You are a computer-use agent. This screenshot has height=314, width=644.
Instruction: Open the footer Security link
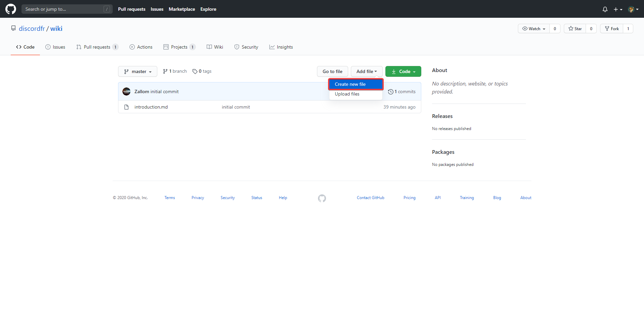coord(227,198)
